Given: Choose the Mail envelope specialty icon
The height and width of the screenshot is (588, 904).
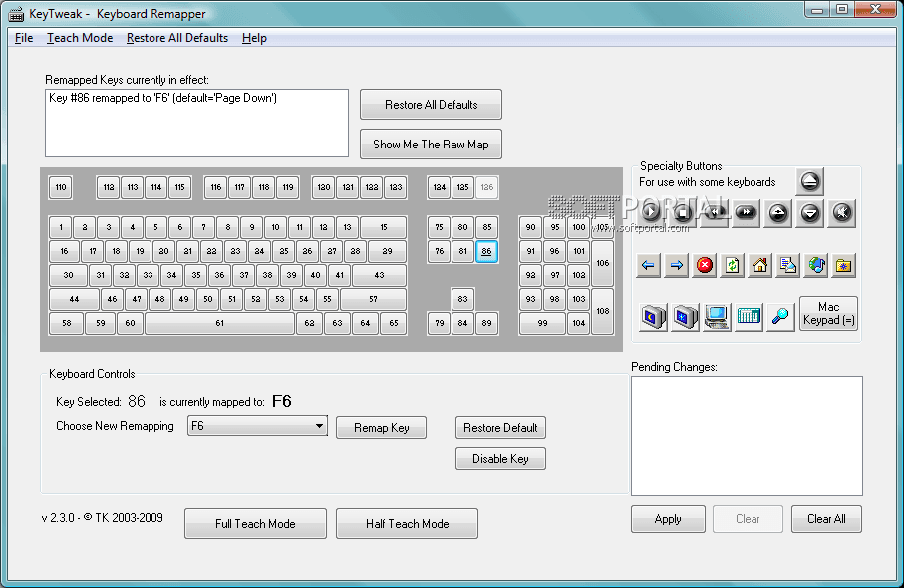Looking at the screenshot, I should 788,266.
